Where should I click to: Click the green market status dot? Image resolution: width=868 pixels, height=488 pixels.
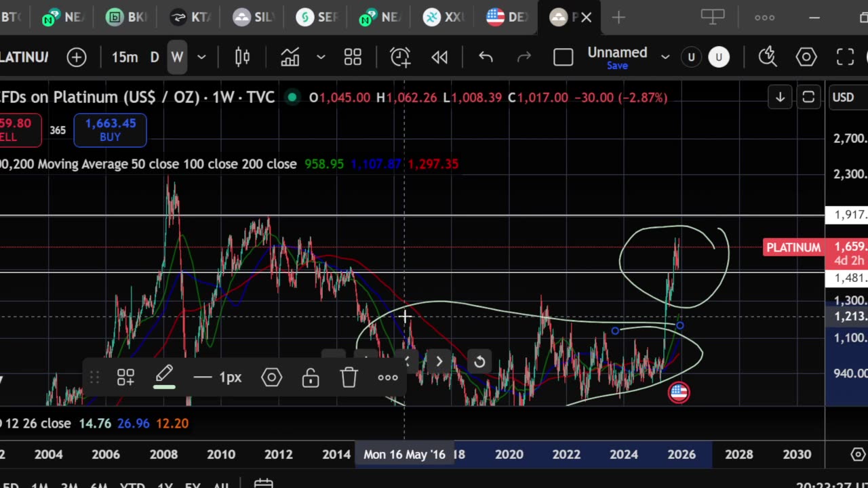pos(292,98)
